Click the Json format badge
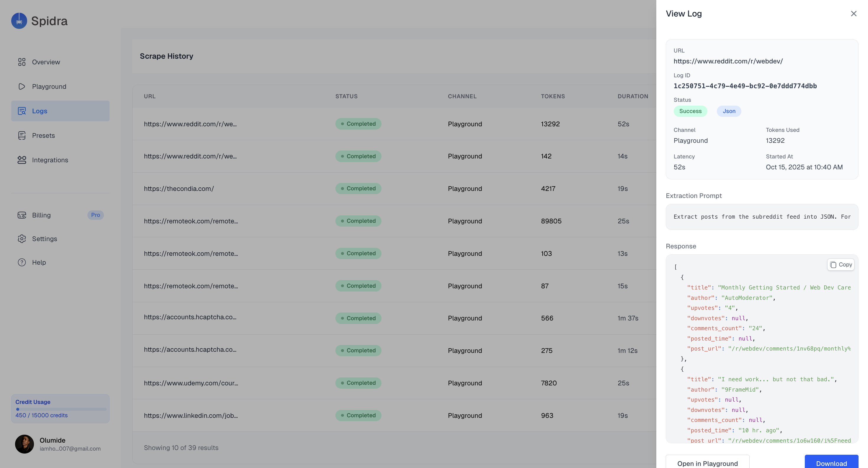 click(x=729, y=111)
